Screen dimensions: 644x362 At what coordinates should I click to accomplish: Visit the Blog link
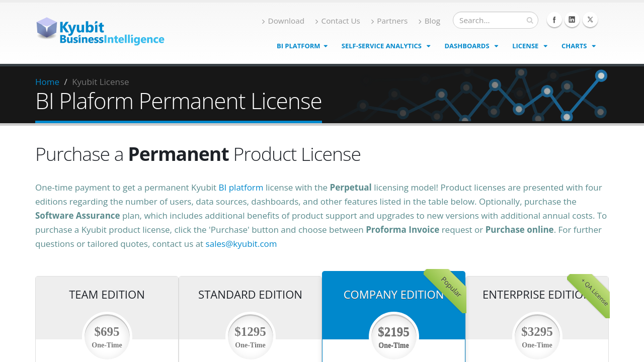429,21
